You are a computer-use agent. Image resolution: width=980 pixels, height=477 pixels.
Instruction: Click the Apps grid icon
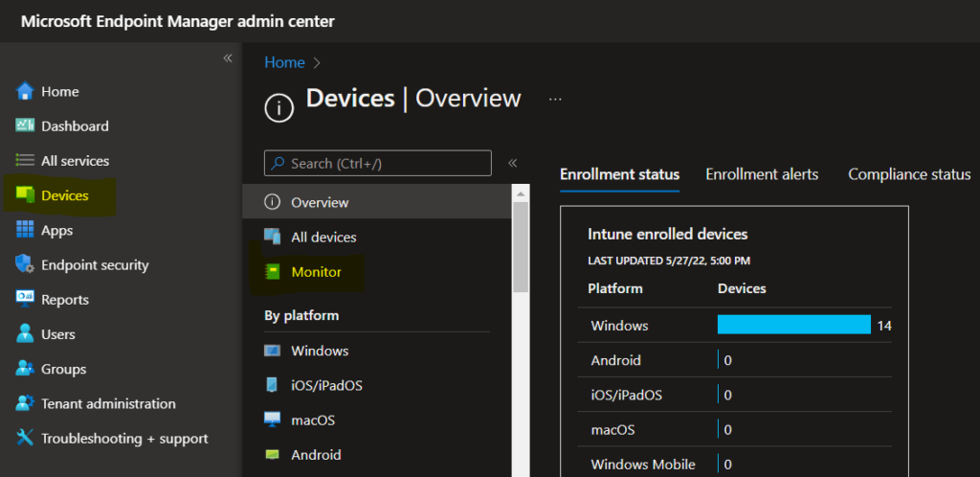click(x=24, y=230)
